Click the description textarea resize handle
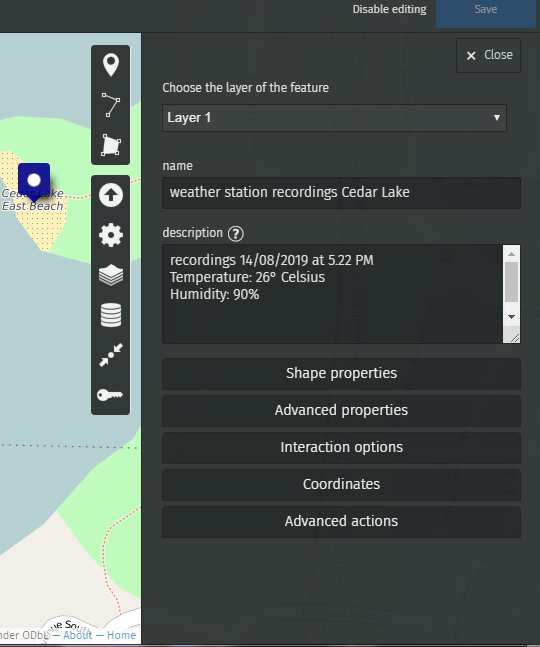The image size is (540, 647). pos(514,338)
